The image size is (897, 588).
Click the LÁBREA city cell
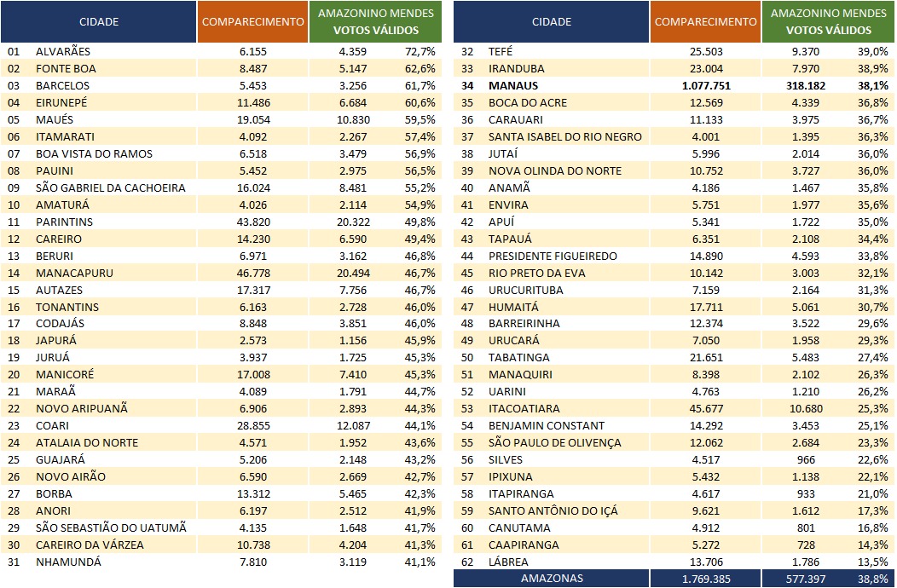click(508, 562)
